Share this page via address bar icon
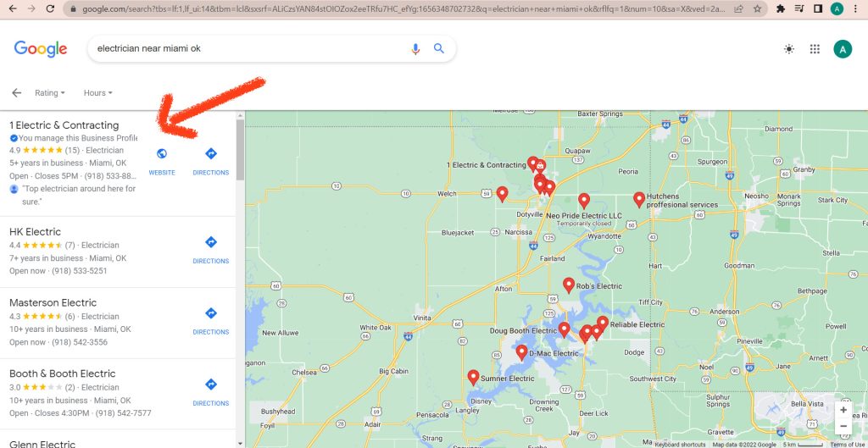Viewport: 868px width, 448px height. [738, 8]
